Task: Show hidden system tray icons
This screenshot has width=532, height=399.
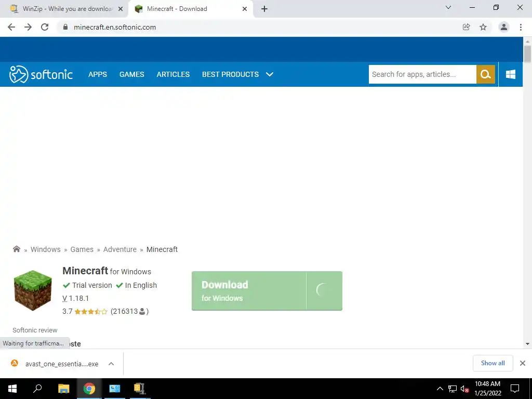Action: coord(440,389)
